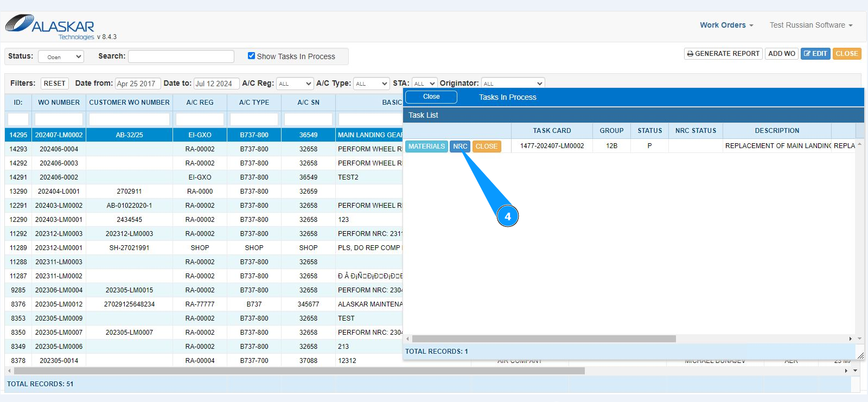Image resolution: width=868 pixels, height=402 pixels.
Task: Open the Work Orders menu
Action: (726, 25)
